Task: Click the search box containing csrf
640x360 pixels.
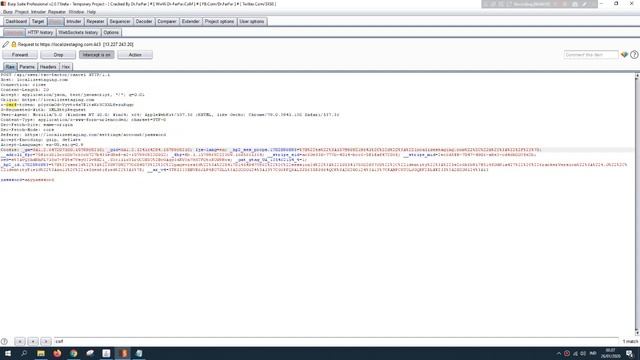Action: coord(336,341)
